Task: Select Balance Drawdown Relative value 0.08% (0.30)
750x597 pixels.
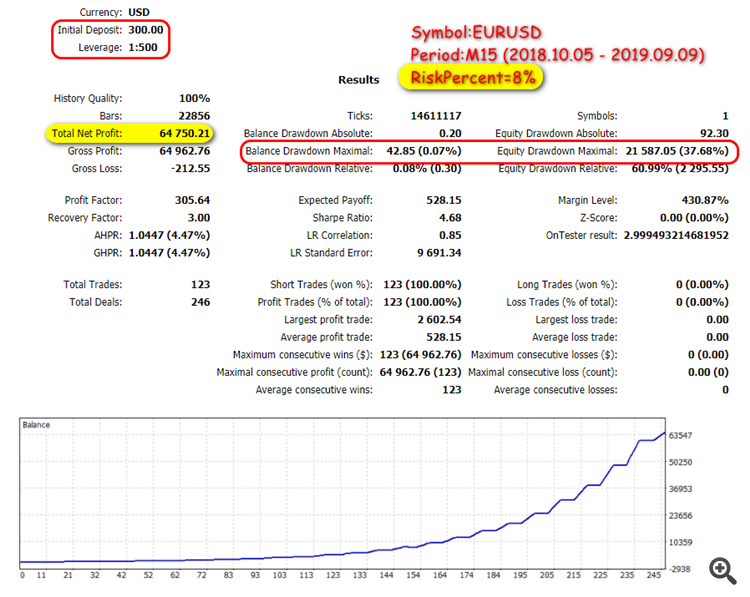Action: click(x=427, y=168)
